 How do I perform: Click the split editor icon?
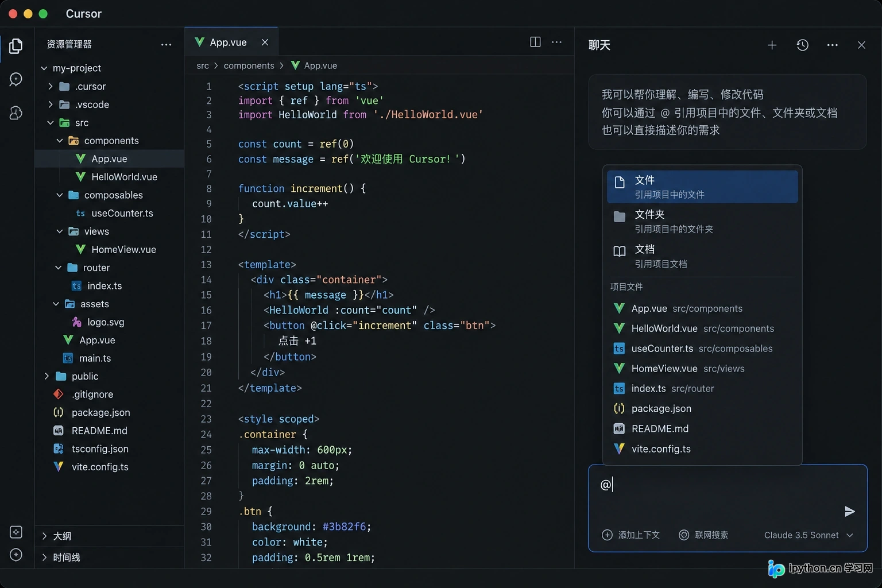535,42
